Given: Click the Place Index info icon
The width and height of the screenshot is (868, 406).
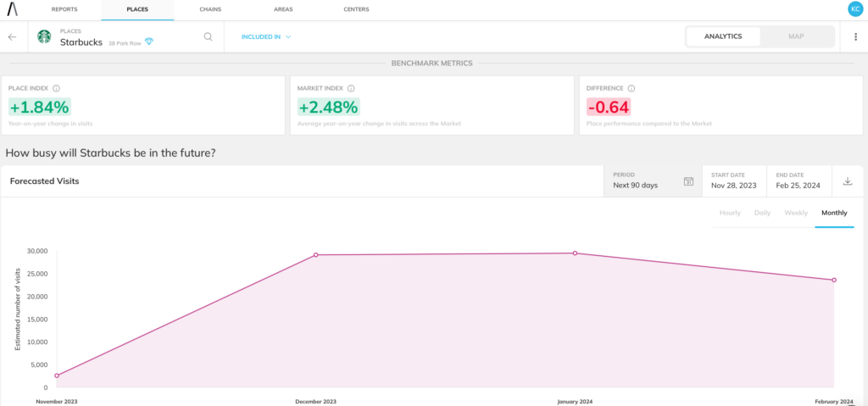Looking at the screenshot, I should (x=56, y=88).
